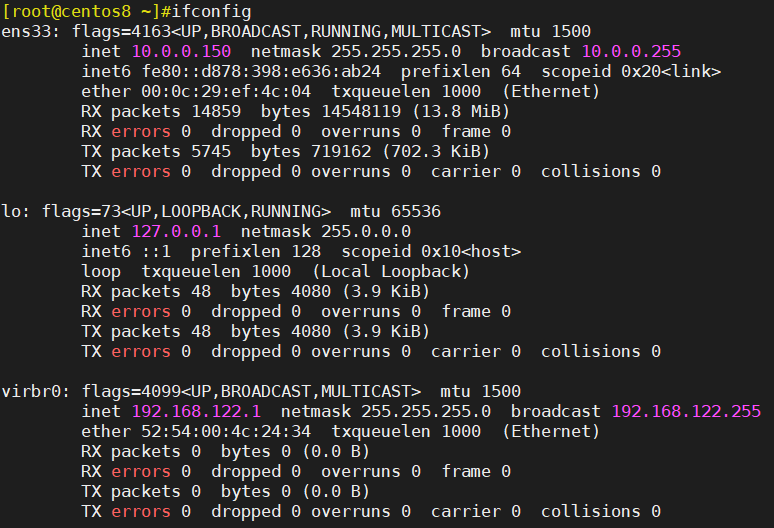The width and height of the screenshot is (774, 528).
Task: Click the inet6 address fe80::d878:398:e636:ab24
Action: tap(261, 72)
